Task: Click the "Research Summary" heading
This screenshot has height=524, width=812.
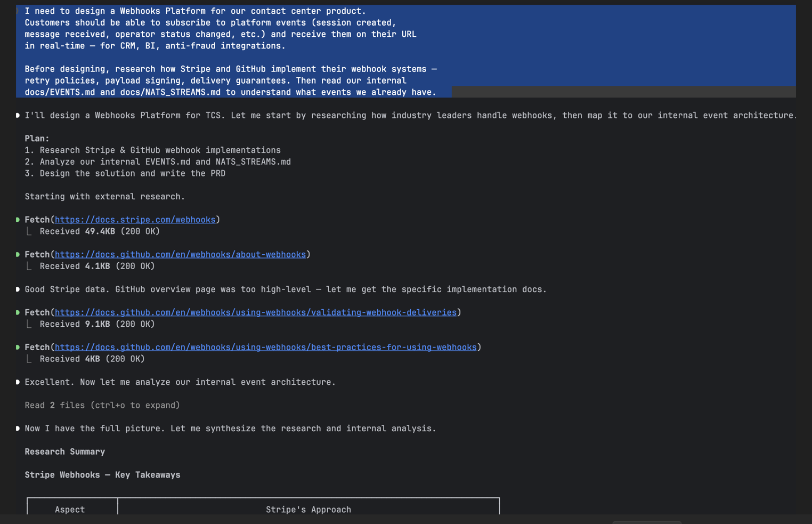Action: 64,452
